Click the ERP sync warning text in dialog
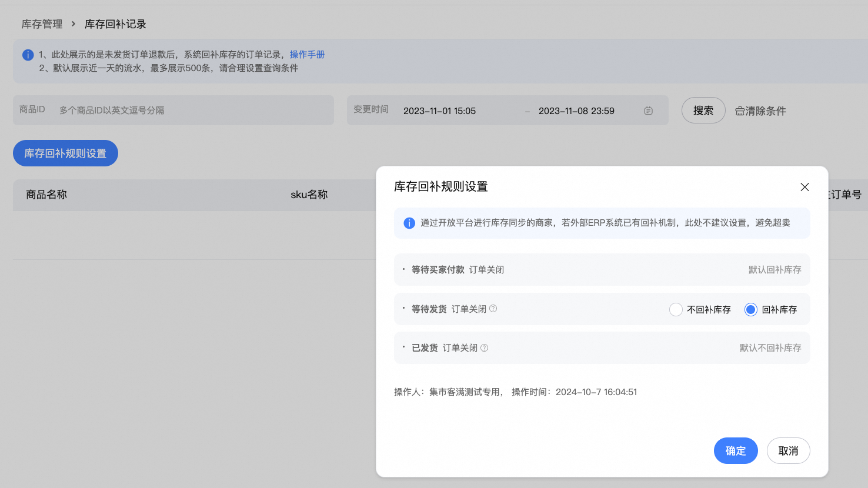Image resolution: width=868 pixels, height=488 pixels. tap(605, 223)
